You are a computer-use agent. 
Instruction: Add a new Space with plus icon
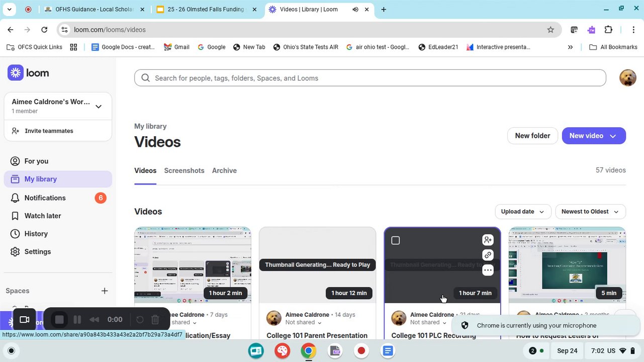[105, 291]
